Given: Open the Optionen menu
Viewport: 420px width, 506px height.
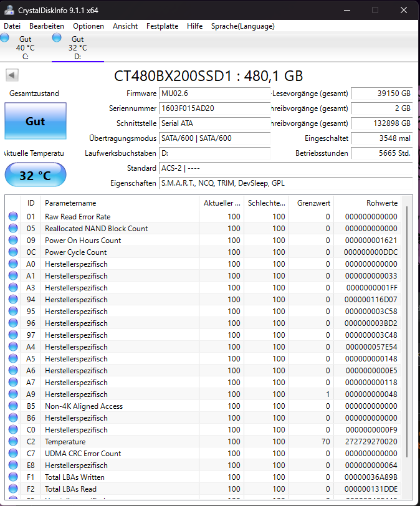Looking at the screenshot, I should click(88, 26).
